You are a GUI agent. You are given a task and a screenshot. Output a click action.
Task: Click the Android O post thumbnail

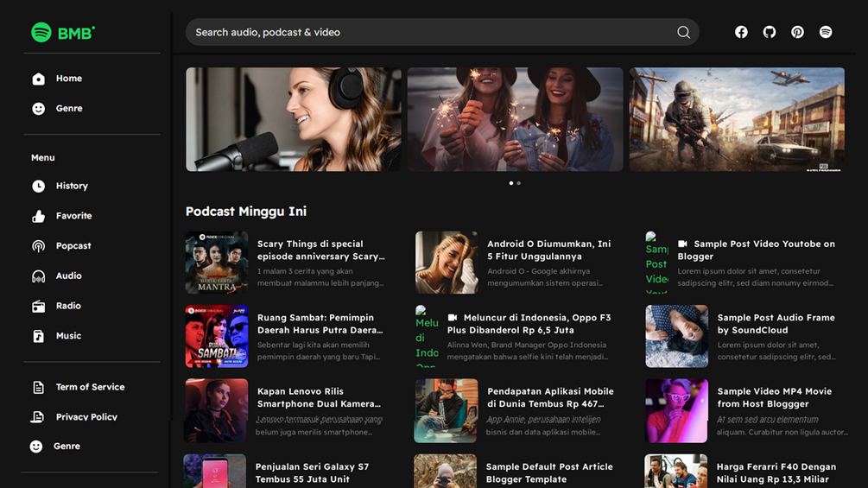(447, 263)
